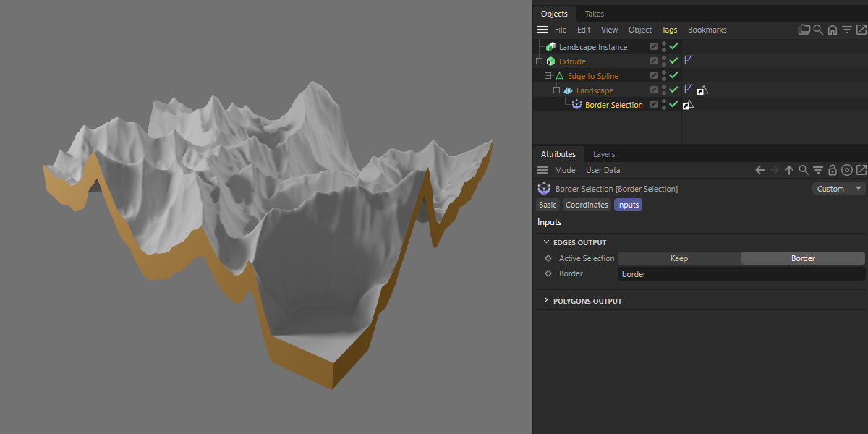Open the User Data menu
Image resolution: width=868 pixels, height=434 pixels.
point(603,170)
